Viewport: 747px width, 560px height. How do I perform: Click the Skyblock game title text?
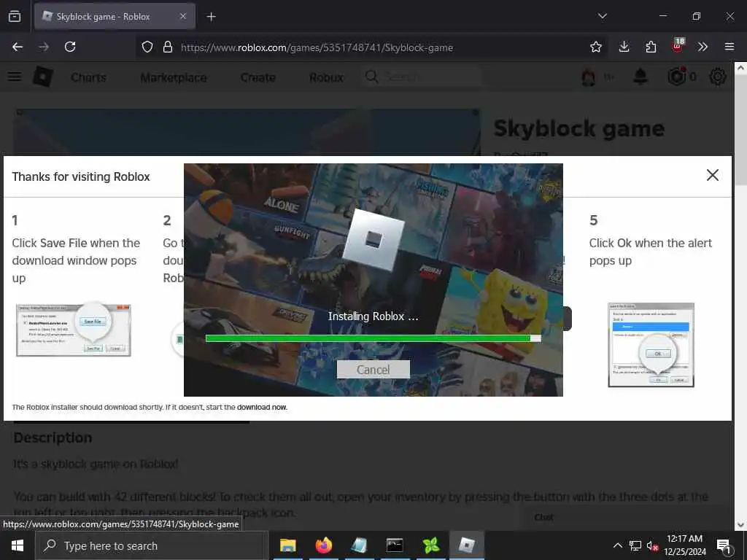pyautogui.click(x=578, y=128)
